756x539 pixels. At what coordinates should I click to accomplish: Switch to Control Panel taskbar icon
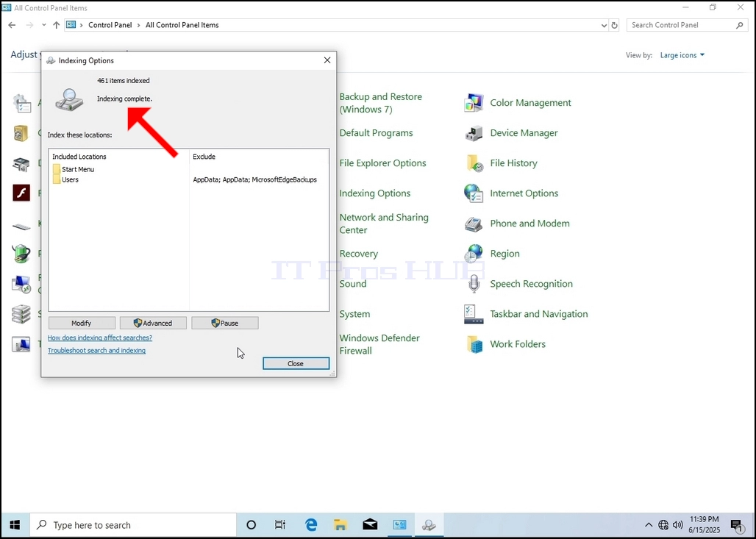pos(399,525)
